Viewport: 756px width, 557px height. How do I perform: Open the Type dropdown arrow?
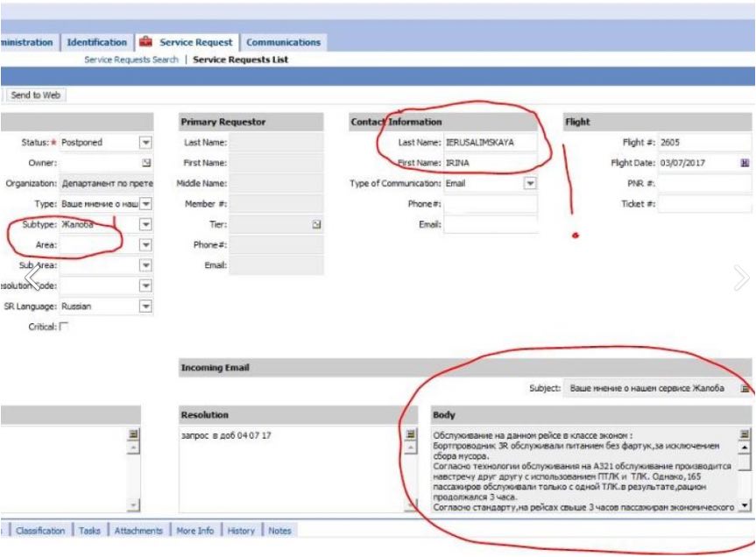[145, 204]
